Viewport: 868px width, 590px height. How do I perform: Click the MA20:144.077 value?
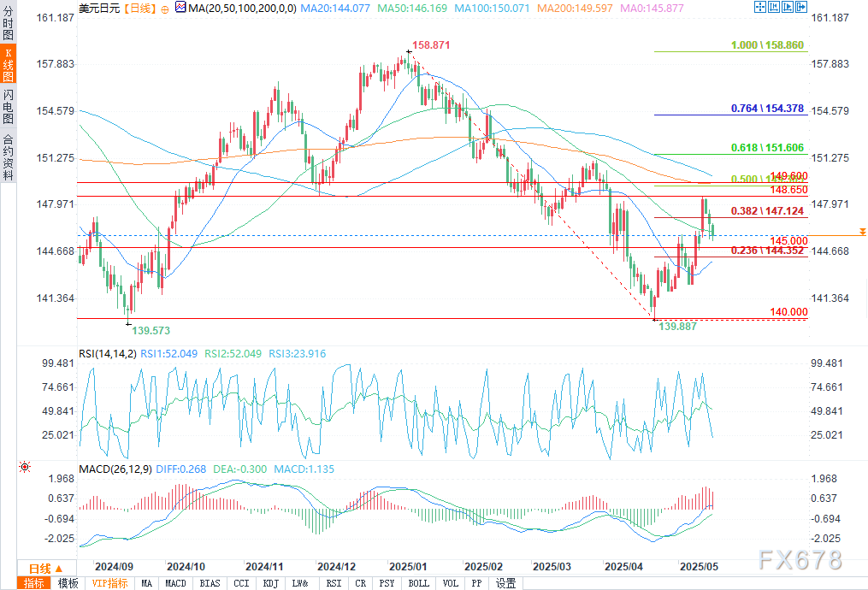335,9
